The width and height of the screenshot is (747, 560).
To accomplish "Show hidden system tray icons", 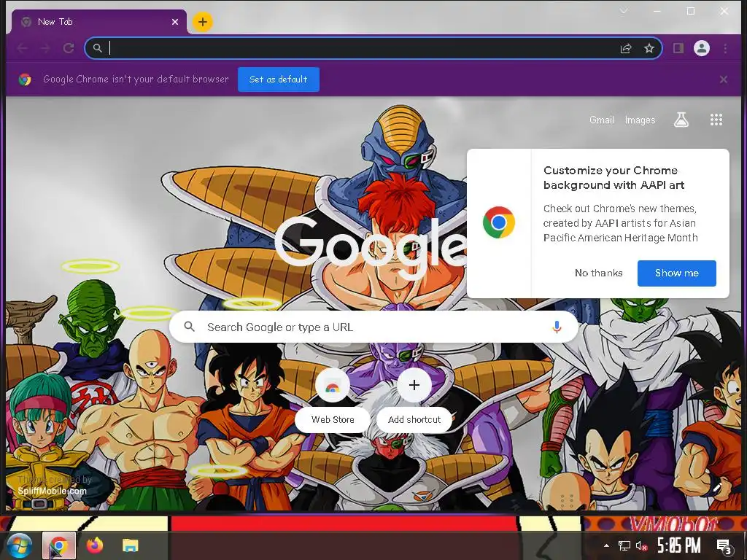I will point(606,545).
